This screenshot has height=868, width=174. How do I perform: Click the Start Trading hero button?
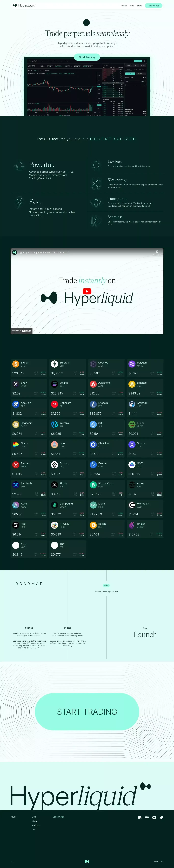87,57
